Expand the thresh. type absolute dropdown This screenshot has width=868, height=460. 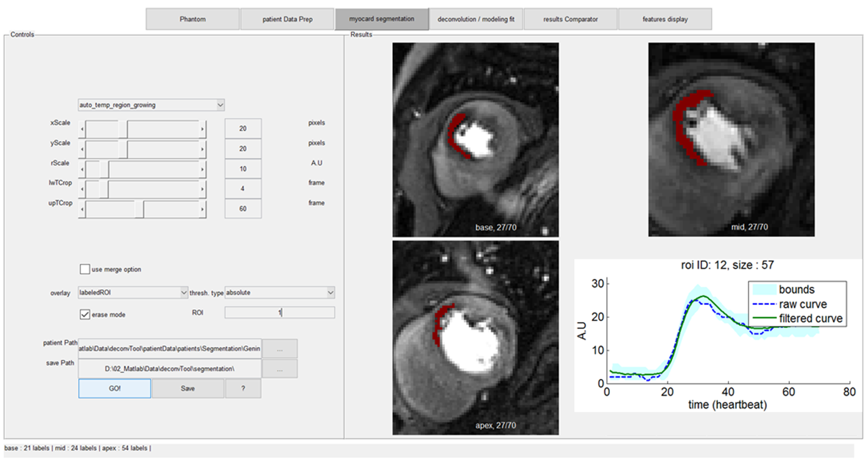pyautogui.click(x=330, y=293)
